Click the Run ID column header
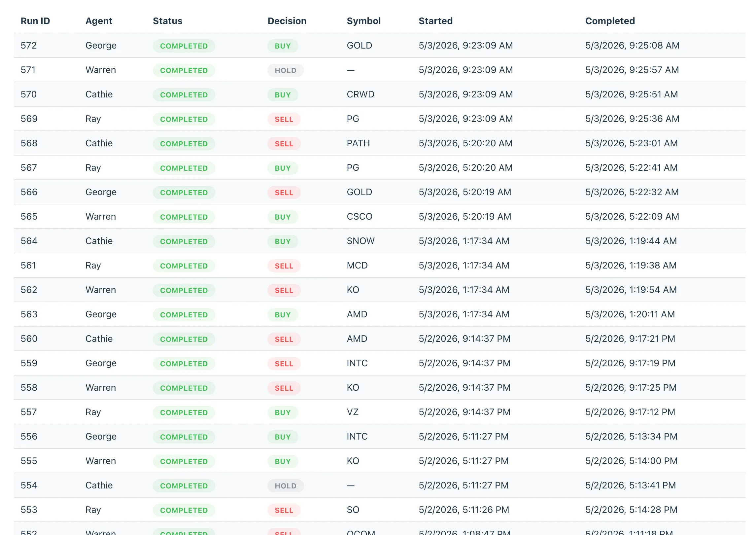Screen dimensions: 756x535 point(35,21)
